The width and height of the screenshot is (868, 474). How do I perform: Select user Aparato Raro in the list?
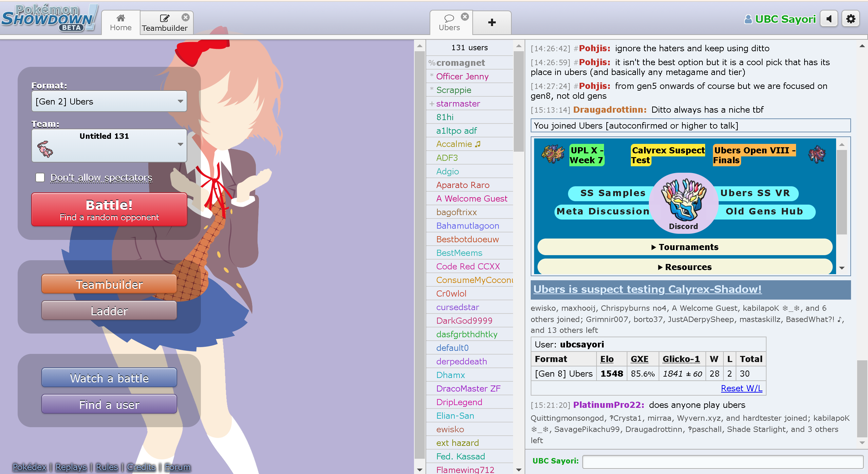470,185
